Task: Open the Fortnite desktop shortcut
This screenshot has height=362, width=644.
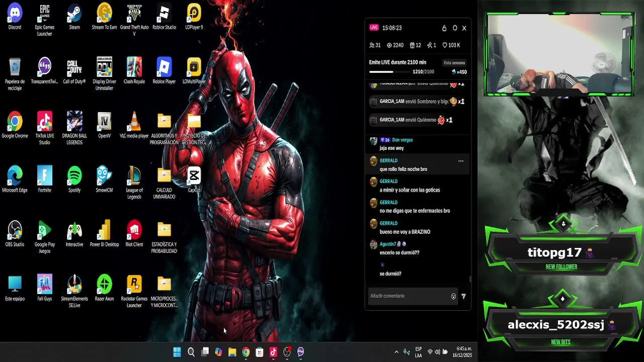Action: (44, 180)
